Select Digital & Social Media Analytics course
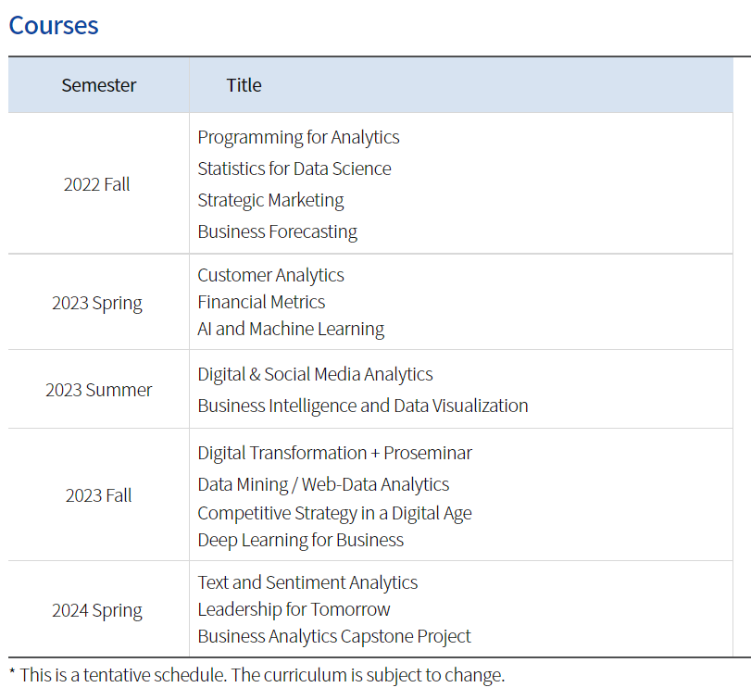Viewport: 751px width, 700px height. pyautogui.click(x=315, y=374)
